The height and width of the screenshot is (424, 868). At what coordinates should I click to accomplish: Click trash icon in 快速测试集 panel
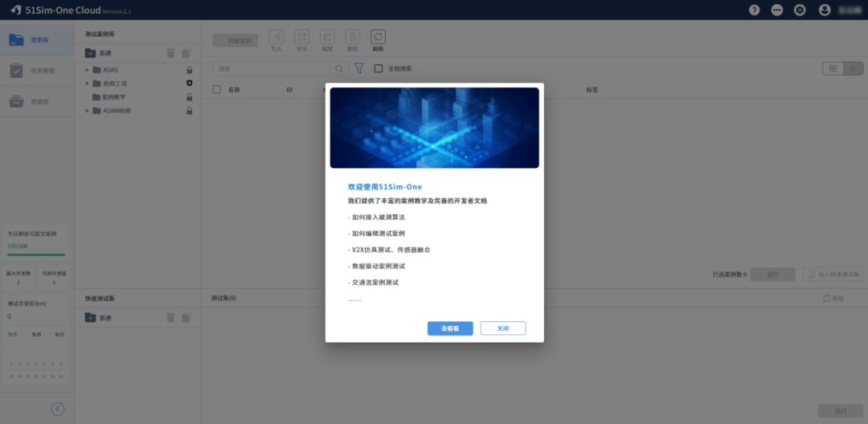pyautogui.click(x=171, y=317)
